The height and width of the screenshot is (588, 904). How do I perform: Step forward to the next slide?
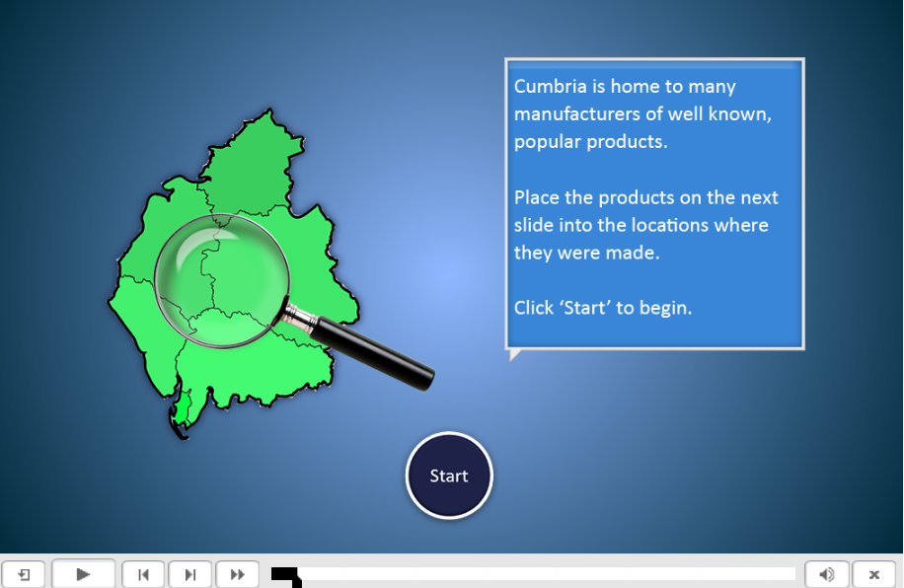190,574
